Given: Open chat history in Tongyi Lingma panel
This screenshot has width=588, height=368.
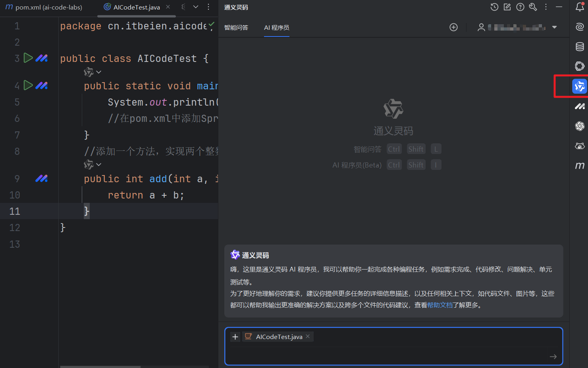Looking at the screenshot, I should pos(494,7).
